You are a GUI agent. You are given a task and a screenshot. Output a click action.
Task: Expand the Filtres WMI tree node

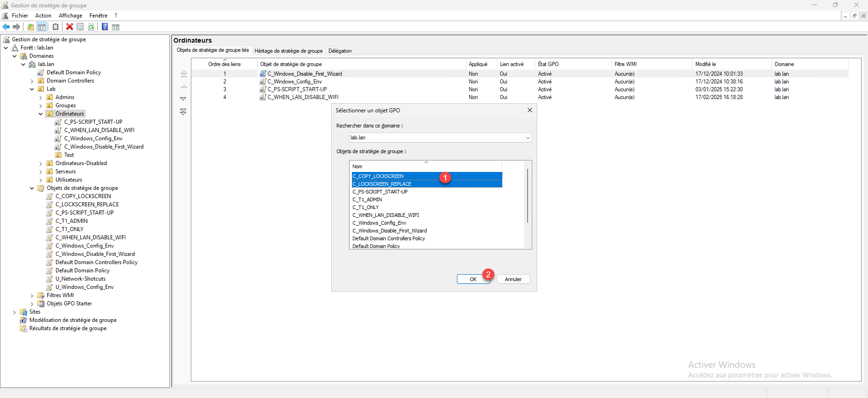point(32,296)
